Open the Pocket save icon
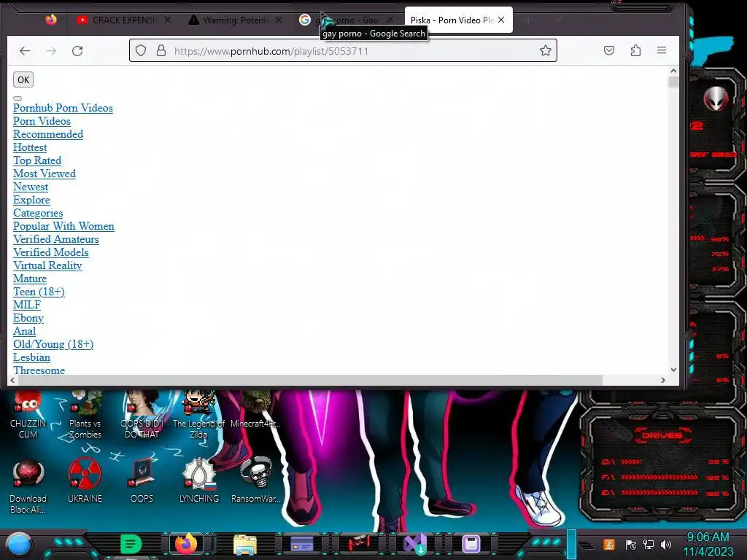The image size is (747, 560). click(x=609, y=50)
